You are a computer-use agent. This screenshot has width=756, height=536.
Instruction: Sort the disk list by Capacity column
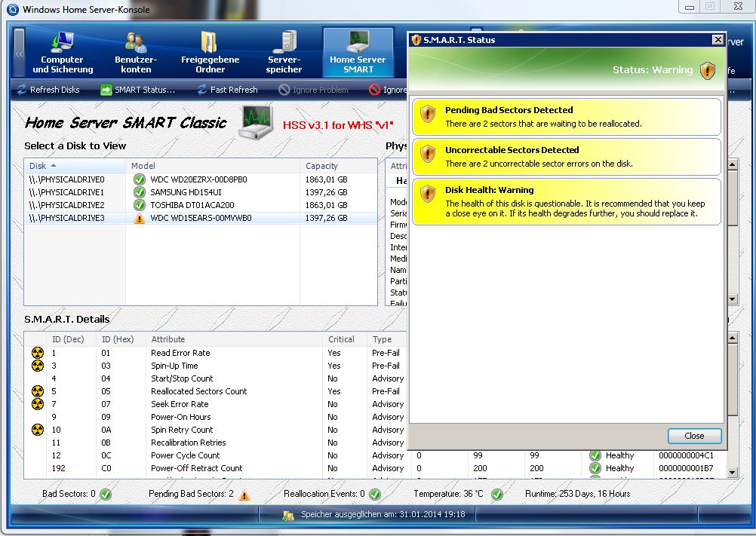(339, 166)
